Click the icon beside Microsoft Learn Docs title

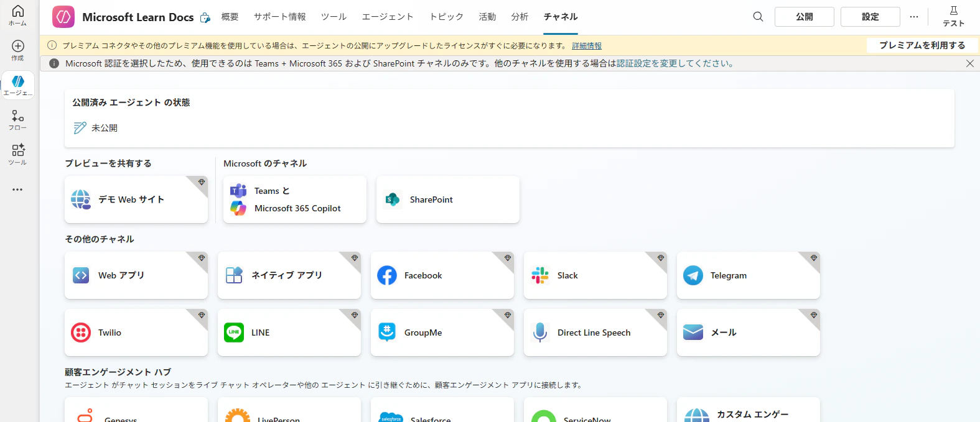[205, 18]
